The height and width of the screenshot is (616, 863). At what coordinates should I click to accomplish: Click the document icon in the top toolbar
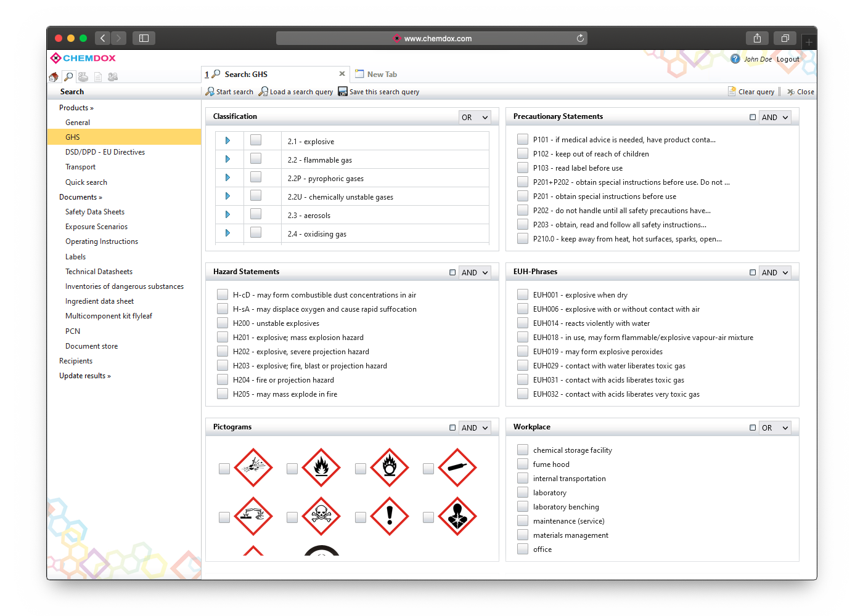coord(98,76)
